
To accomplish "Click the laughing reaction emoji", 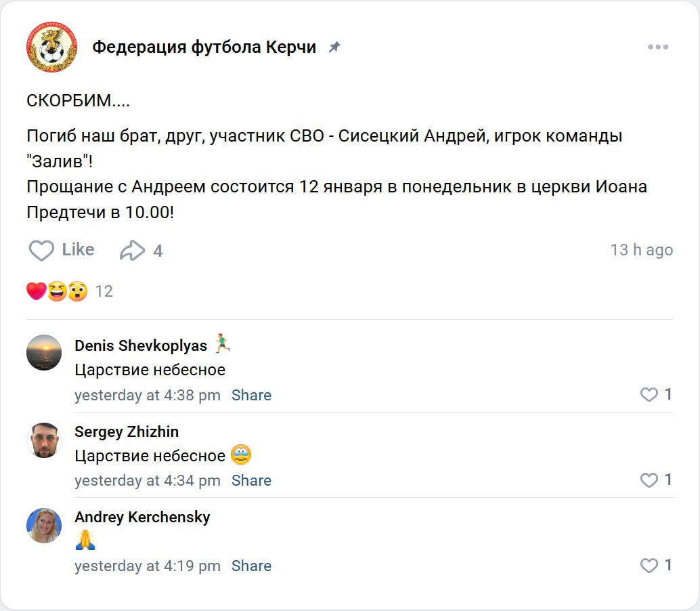I will coord(57,291).
